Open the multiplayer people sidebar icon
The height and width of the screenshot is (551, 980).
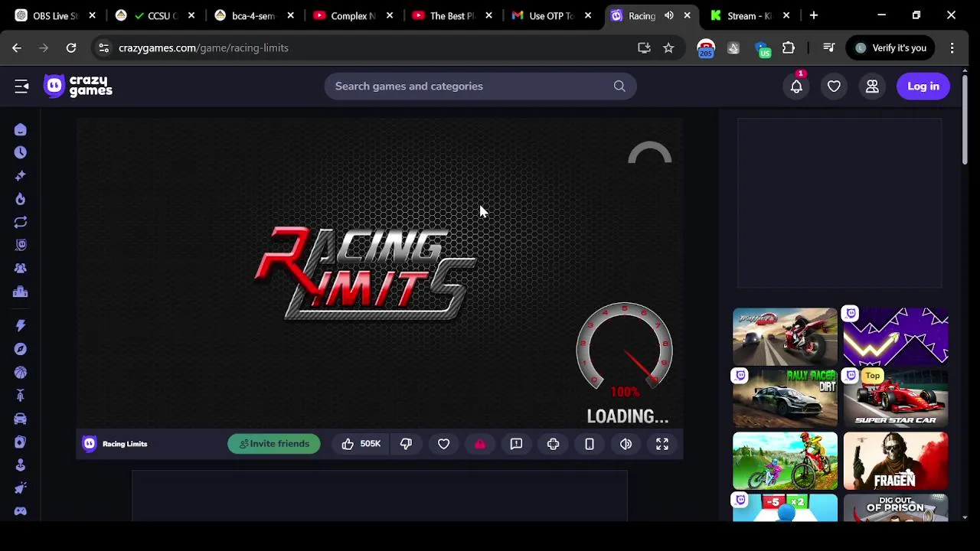[x=21, y=269]
